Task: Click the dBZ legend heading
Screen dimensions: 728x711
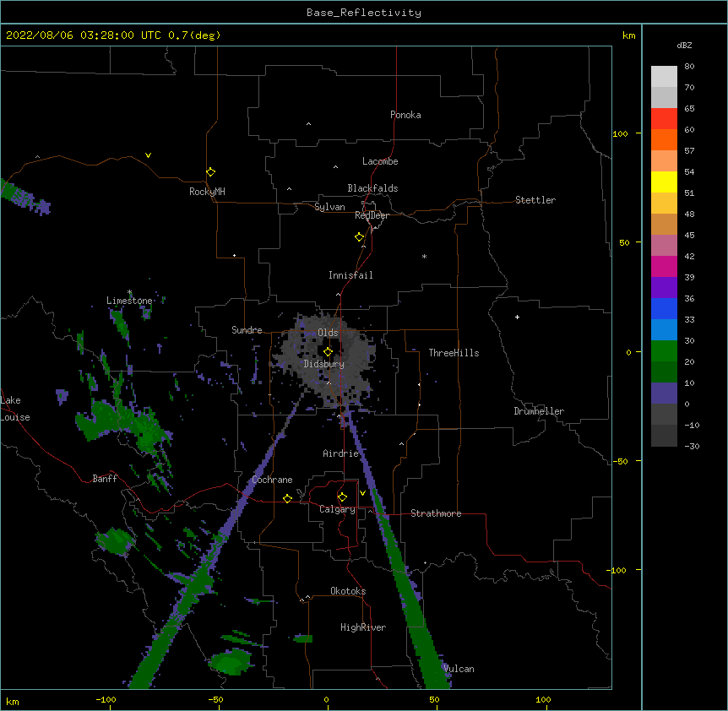Action: pos(684,46)
